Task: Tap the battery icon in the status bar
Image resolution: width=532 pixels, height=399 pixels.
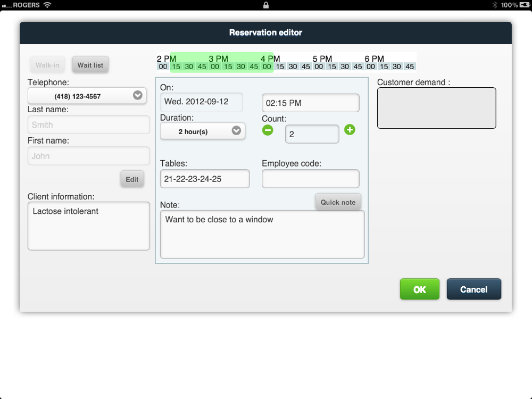Action: [525, 5]
